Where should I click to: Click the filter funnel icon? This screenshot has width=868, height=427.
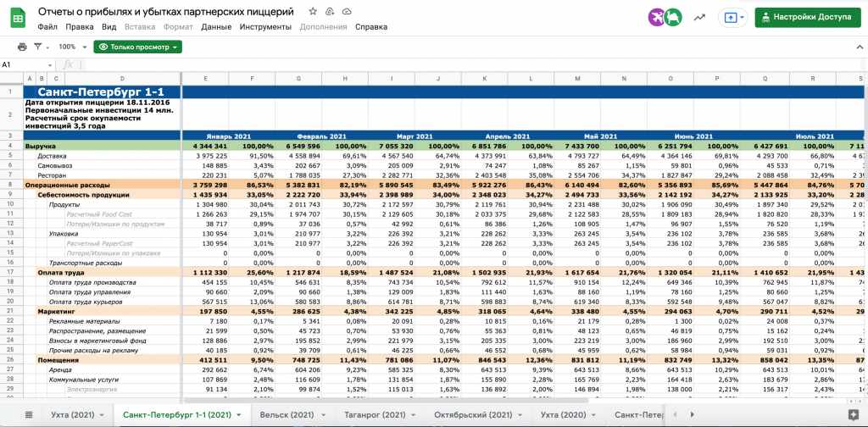pos(40,47)
